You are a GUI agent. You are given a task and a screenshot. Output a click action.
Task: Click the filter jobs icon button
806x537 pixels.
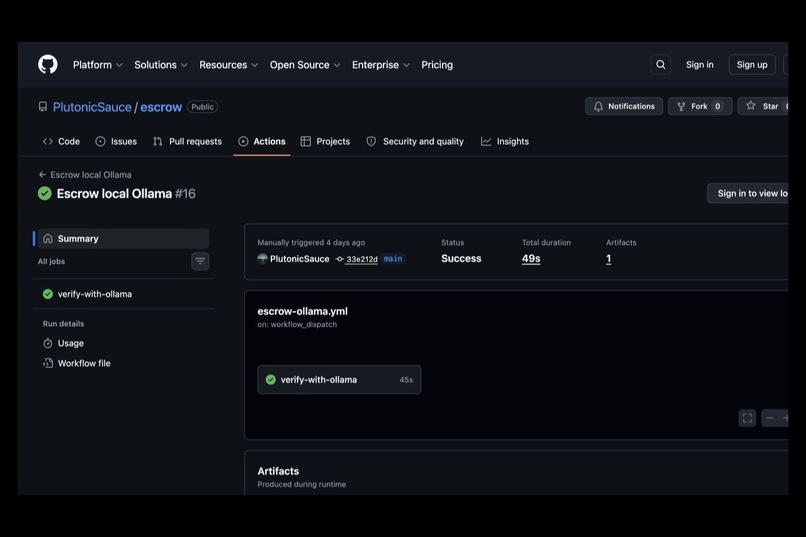[200, 261]
